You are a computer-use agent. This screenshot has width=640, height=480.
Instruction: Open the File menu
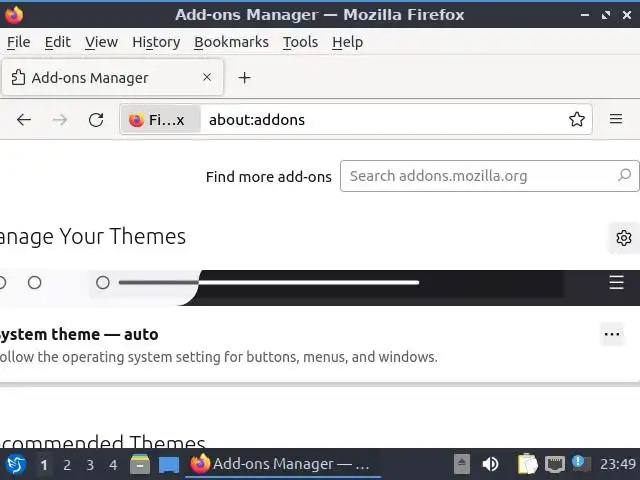click(x=18, y=42)
